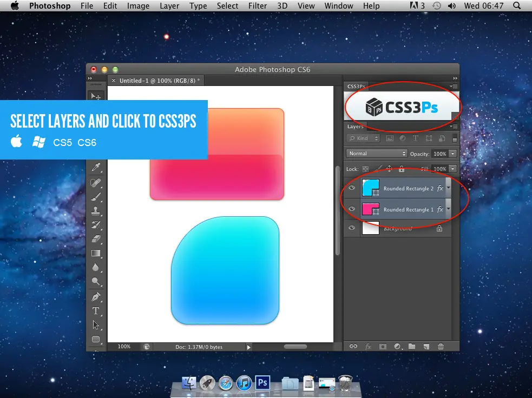This screenshot has width=532, height=398.
Task: Expand the tools panel double arrows
Action: point(90,78)
